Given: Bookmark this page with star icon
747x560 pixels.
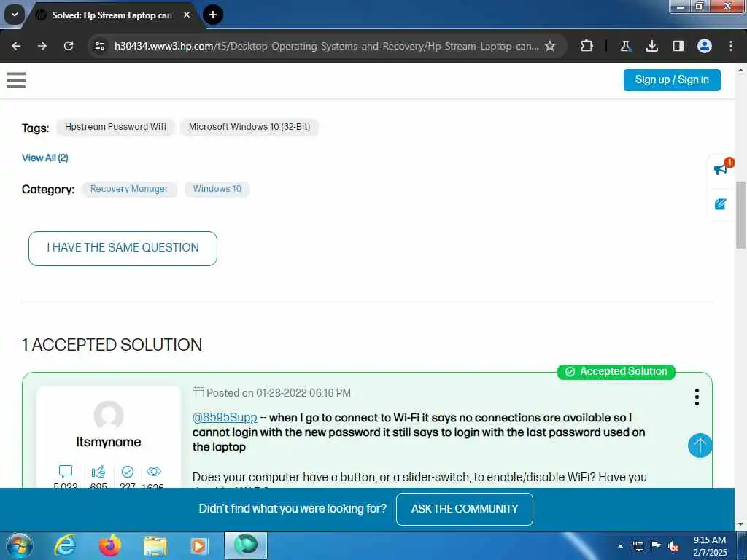Looking at the screenshot, I should coord(550,46).
